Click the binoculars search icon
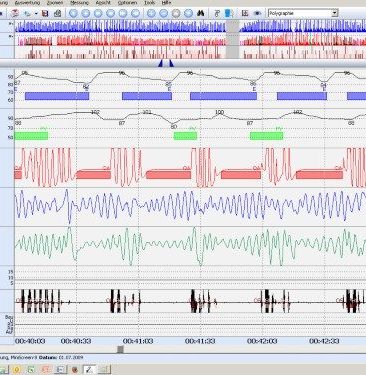Viewport: 366px width, 375px height. click(x=200, y=13)
